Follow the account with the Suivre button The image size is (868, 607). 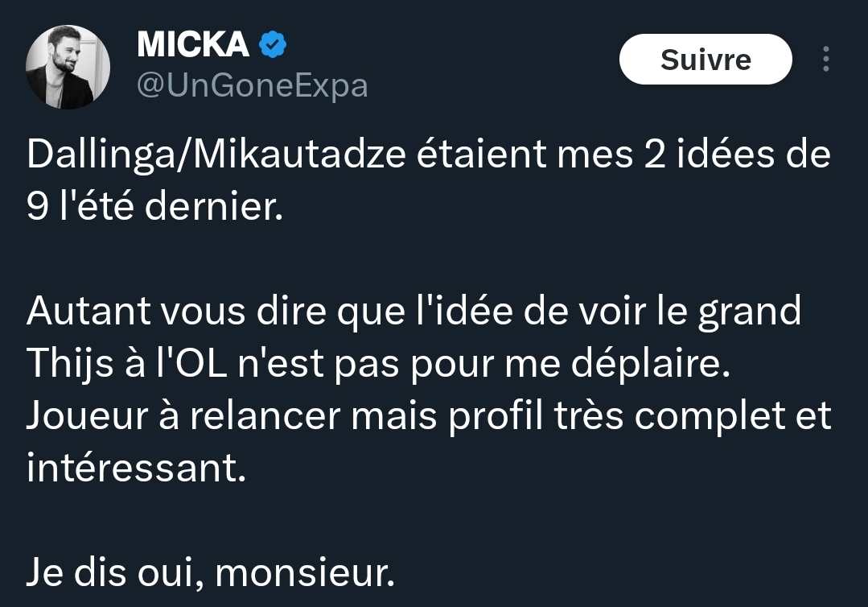click(706, 60)
